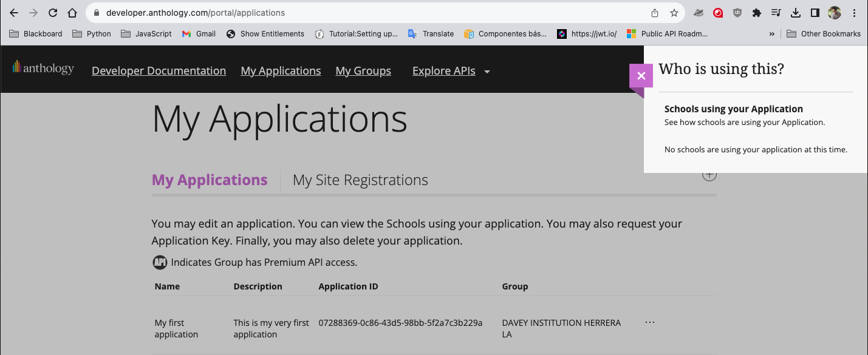Open the Chrome profile avatar
The width and height of the screenshot is (868, 355).
(835, 13)
